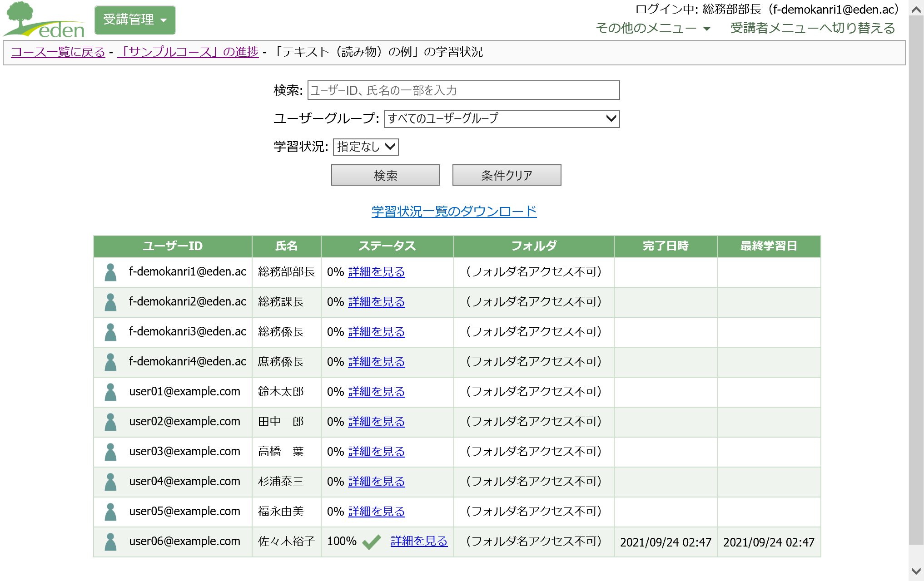
Task: Click the page scrollbar down arrow
Action: click(x=916, y=571)
